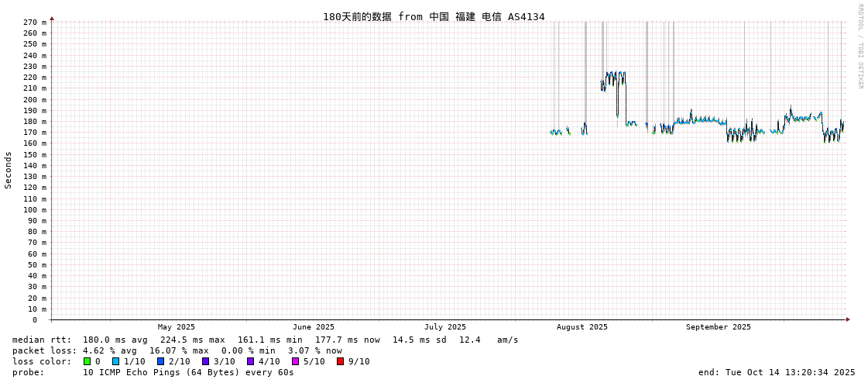Pick the 3/10 loss color swatch
The image size is (868, 383).
pos(205,361)
